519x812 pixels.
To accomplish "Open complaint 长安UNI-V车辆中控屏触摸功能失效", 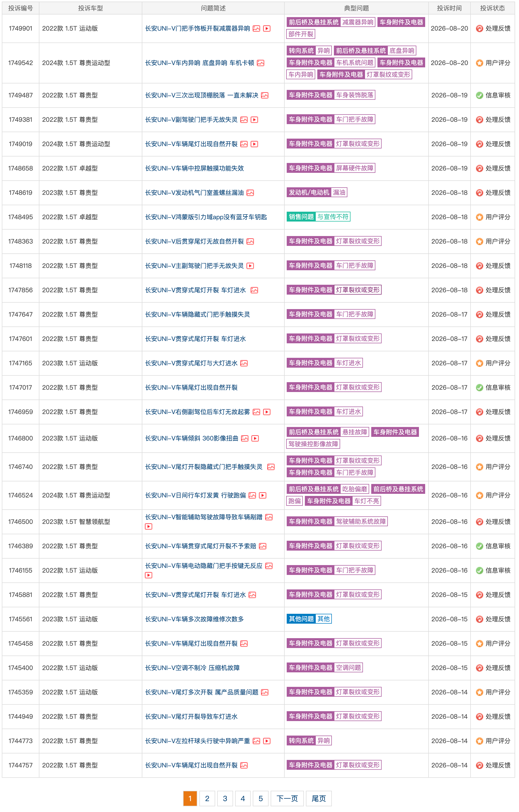I will [x=194, y=169].
